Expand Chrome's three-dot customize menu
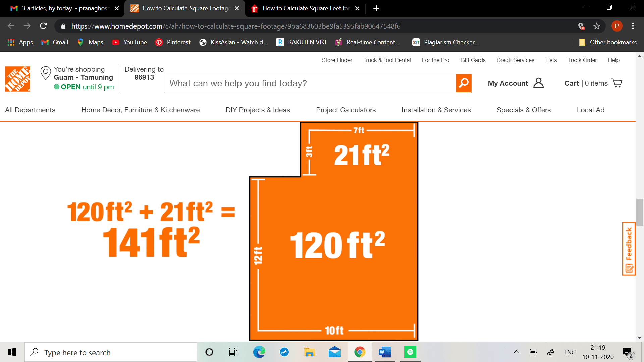Screen dimensions: 644x362 point(633,26)
